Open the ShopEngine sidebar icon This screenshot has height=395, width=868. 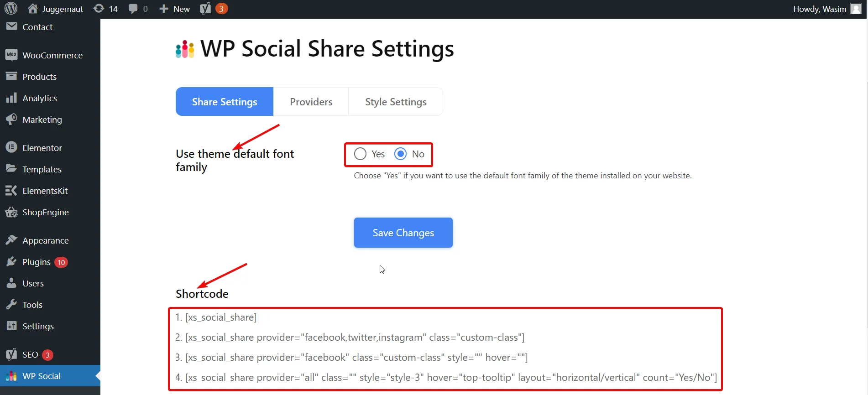(11, 212)
